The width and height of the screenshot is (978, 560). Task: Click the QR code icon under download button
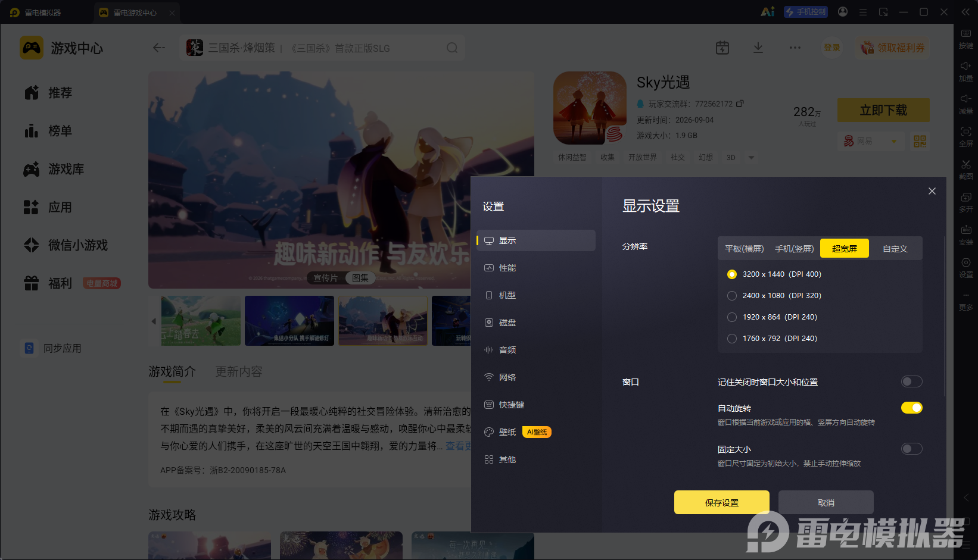[x=920, y=141]
